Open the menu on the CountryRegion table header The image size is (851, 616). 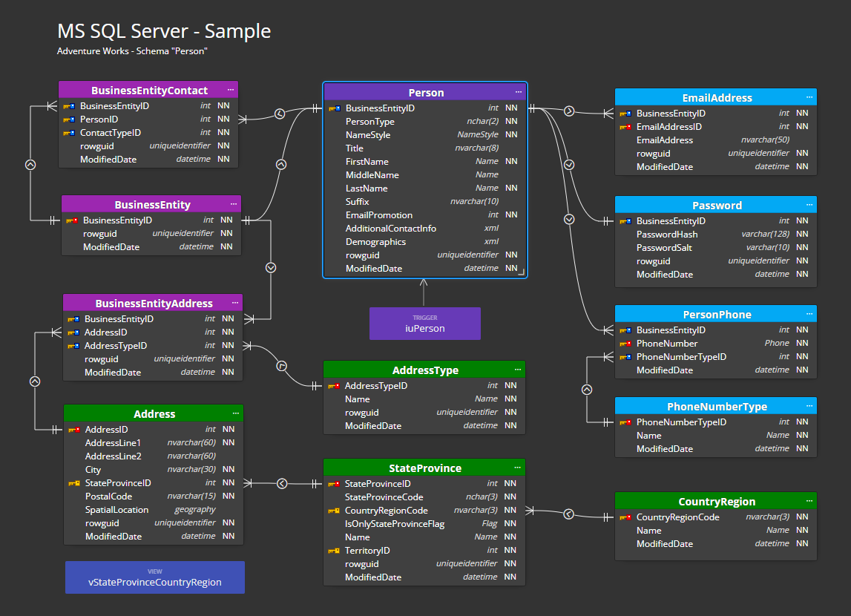(809, 501)
